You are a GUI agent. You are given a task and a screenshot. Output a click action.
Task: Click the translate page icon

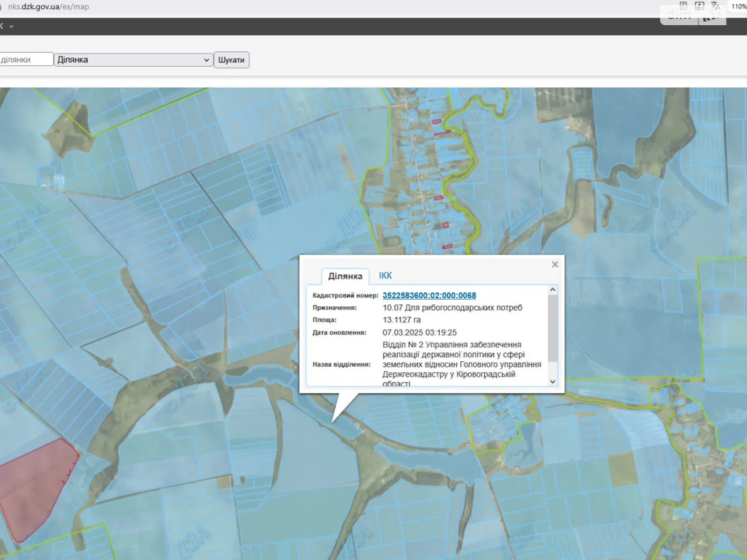pos(715,6)
